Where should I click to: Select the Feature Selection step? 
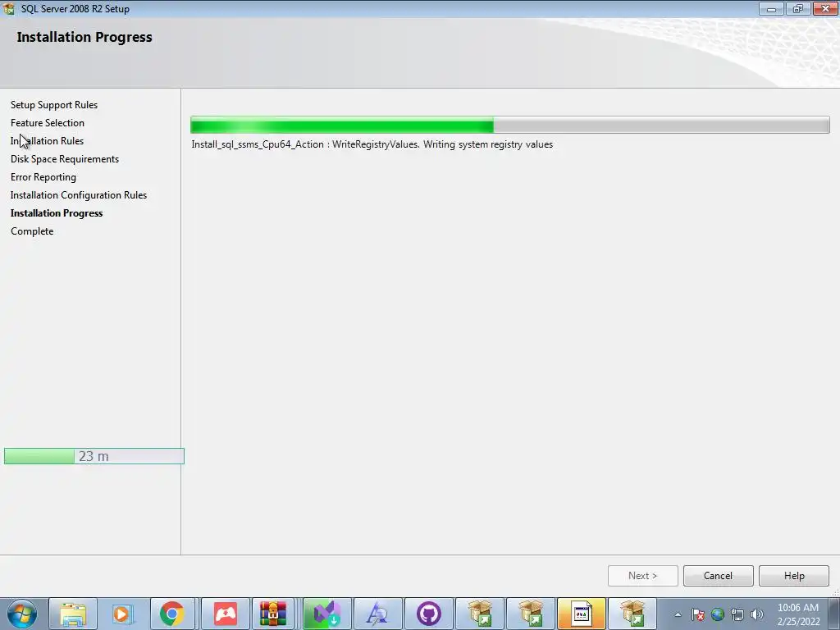point(48,123)
